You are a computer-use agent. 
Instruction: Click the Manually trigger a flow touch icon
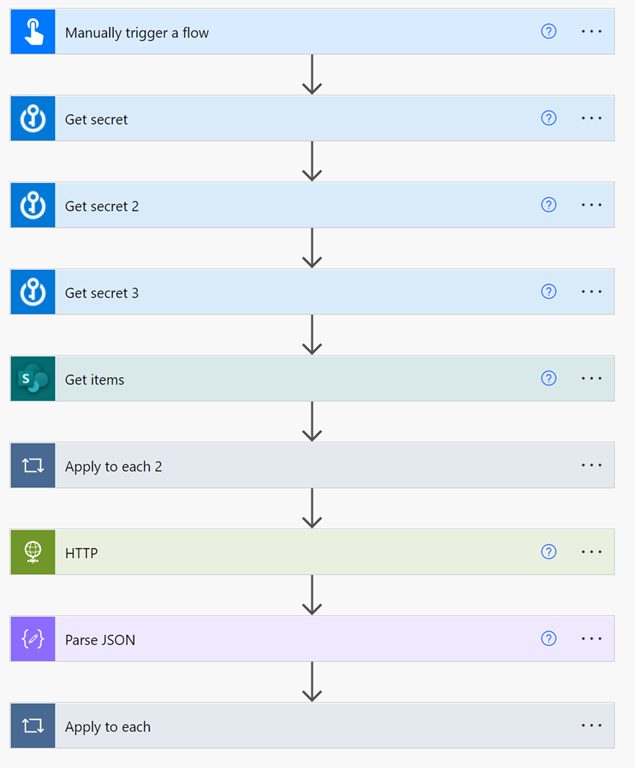pyautogui.click(x=33, y=32)
